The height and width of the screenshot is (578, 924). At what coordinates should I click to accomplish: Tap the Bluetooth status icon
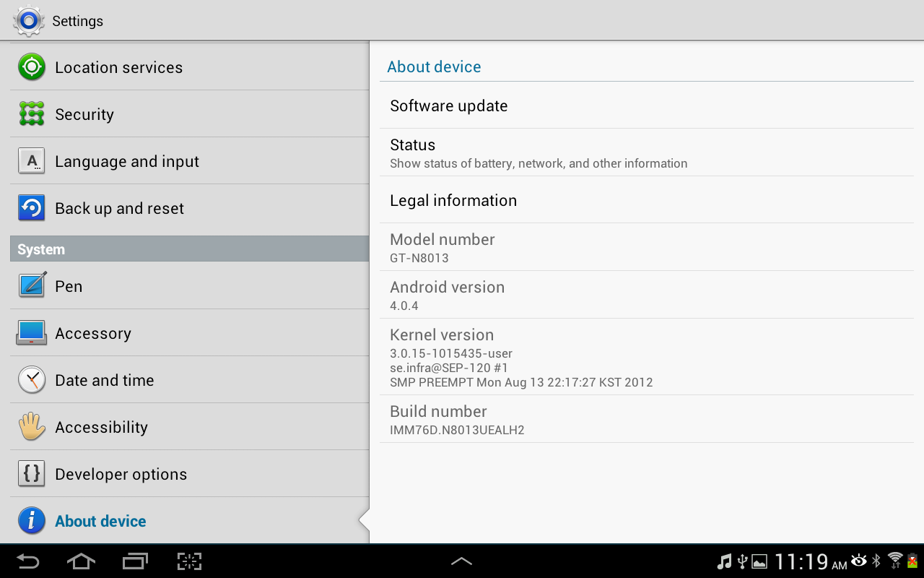pos(876,561)
